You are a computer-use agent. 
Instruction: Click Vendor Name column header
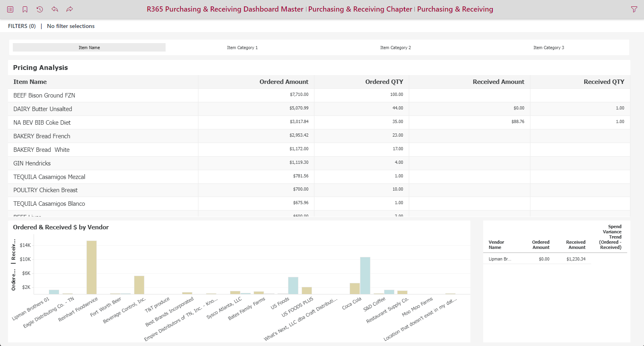tap(496, 245)
